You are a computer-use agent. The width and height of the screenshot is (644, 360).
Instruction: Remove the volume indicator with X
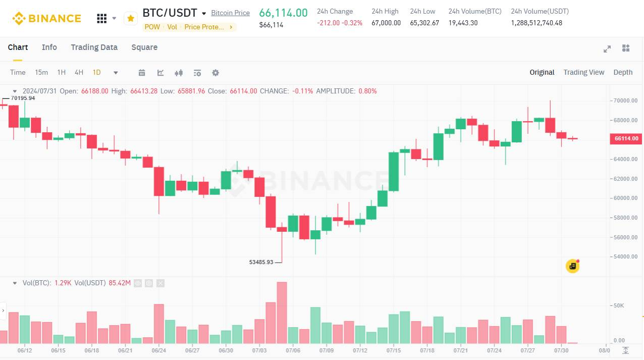click(x=160, y=283)
